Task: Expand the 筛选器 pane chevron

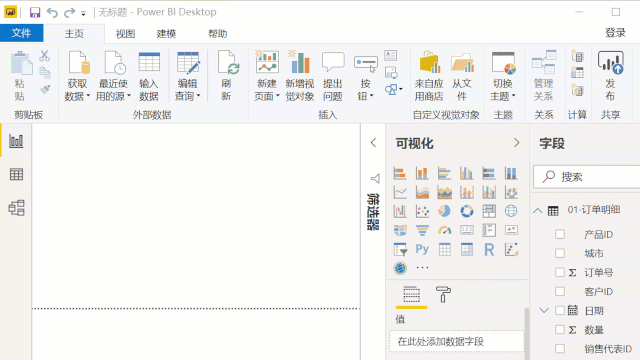Action: coord(373,142)
